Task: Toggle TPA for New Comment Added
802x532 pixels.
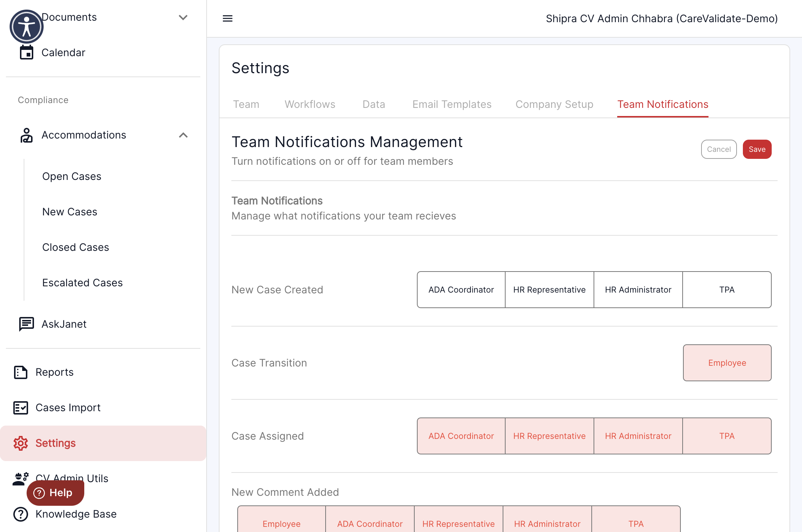Action: (636, 519)
